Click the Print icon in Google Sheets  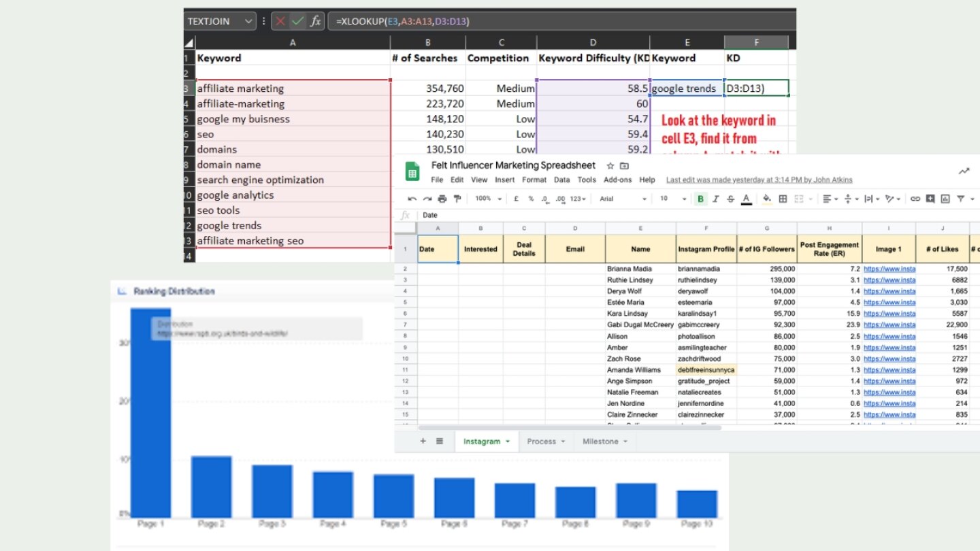click(x=442, y=199)
